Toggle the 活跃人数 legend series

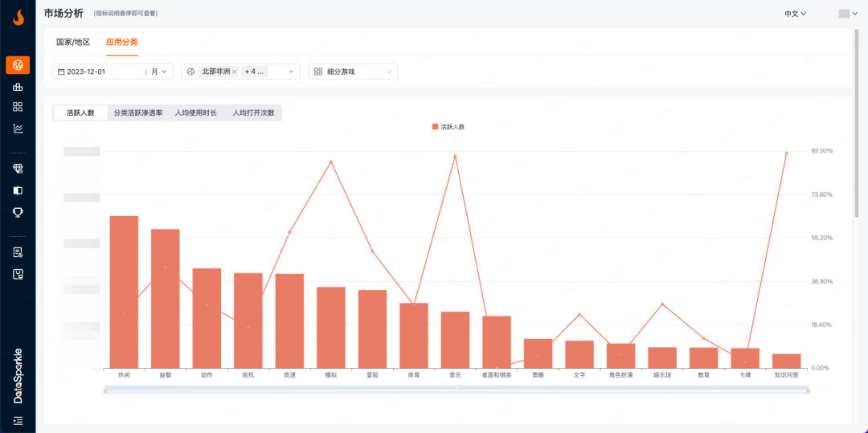click(448, 127)
